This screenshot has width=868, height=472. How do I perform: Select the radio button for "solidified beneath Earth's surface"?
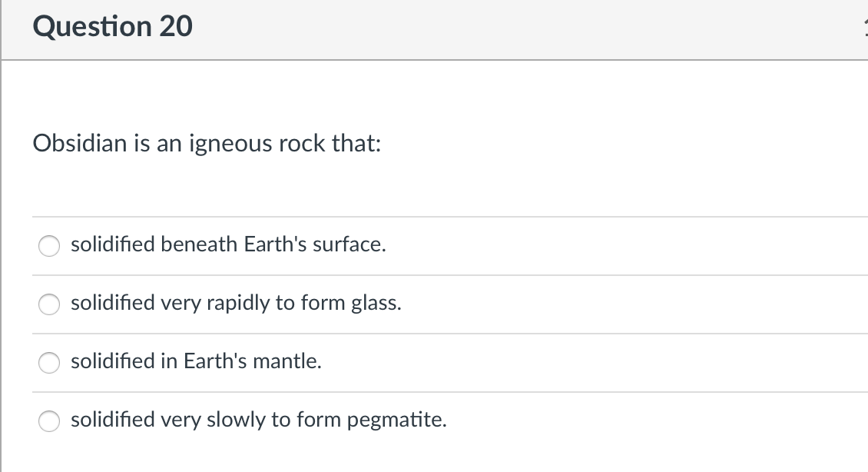click(x=50, y=245)
